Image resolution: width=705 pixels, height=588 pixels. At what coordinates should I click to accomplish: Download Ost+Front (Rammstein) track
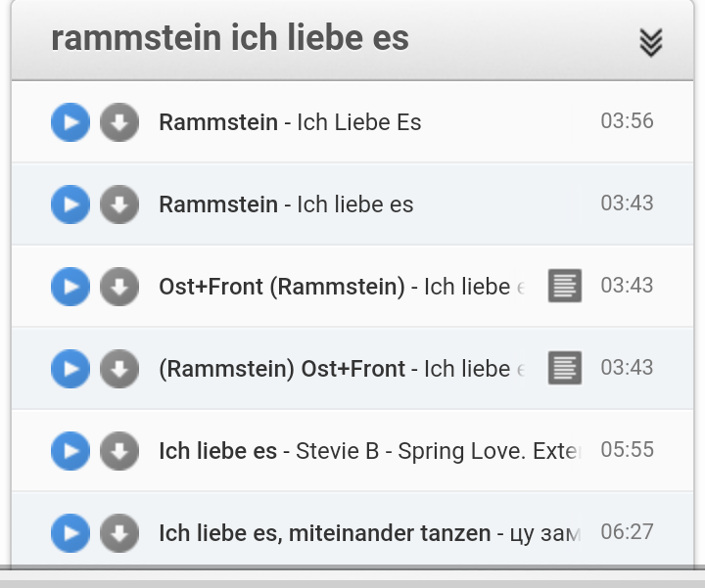point(119,287)
